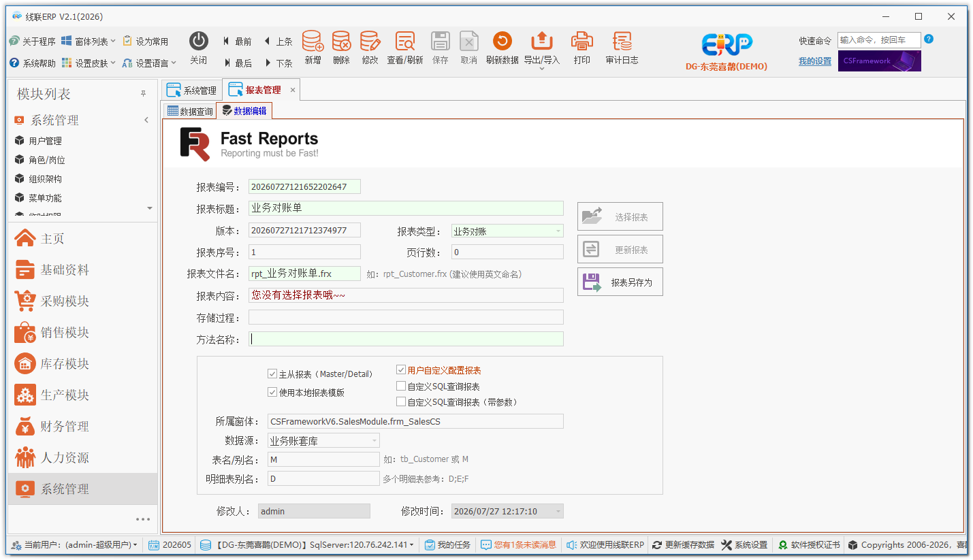Open the 设置语言 language dropdown
The height and width of the screenshot is (560, 973).
tap(149, 63)
